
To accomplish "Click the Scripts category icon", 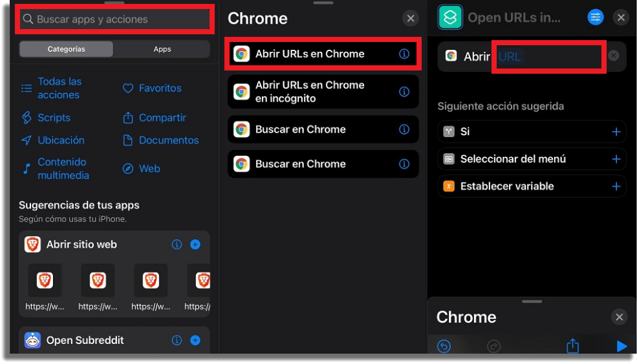I will (x=27, y=118).
